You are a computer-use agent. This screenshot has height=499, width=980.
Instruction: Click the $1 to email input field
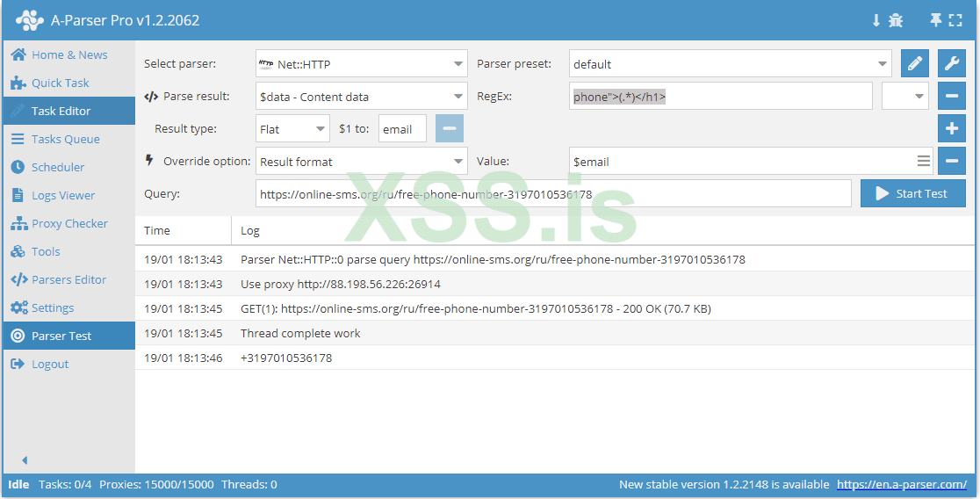point(402,129)
